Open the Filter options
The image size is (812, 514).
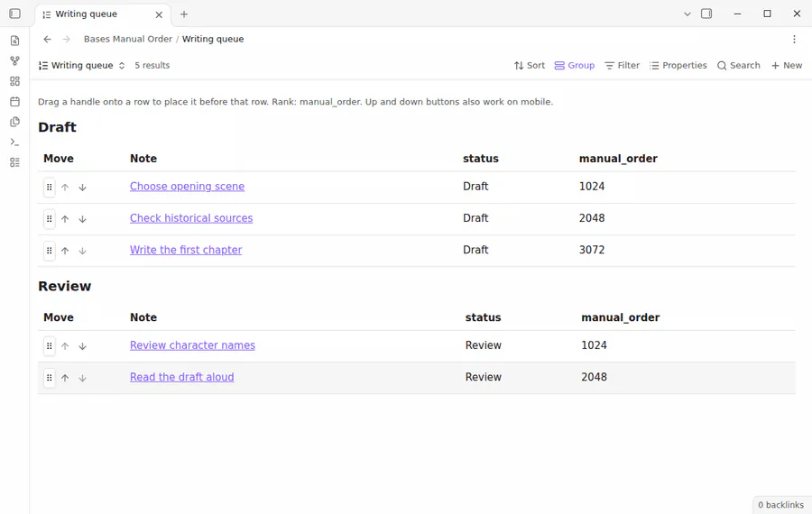pyautogui.click(x=622, y=65)
